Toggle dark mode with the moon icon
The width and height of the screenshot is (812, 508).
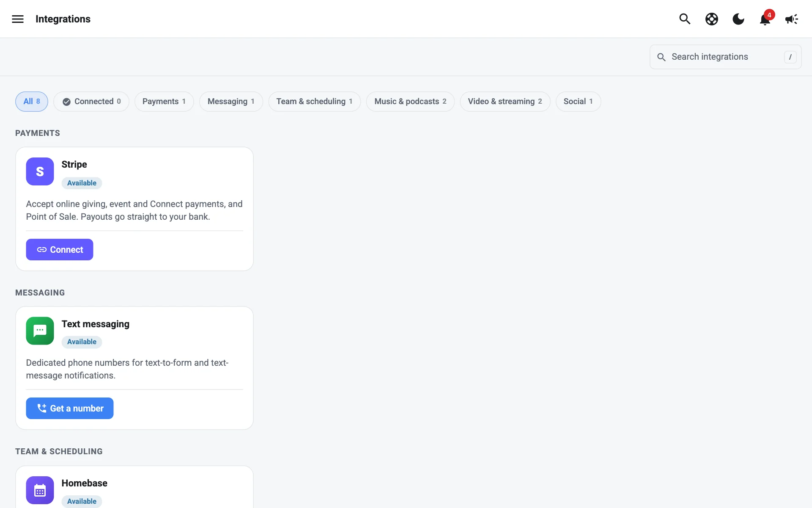coord(738,19)
